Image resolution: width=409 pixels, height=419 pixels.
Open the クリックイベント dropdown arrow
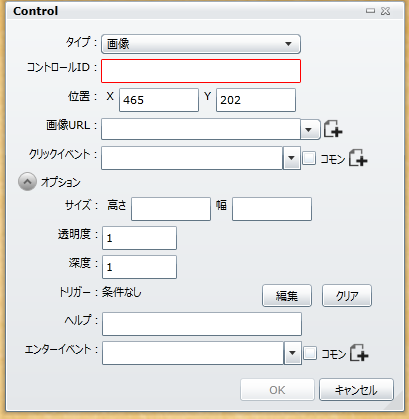coord(292,158)
